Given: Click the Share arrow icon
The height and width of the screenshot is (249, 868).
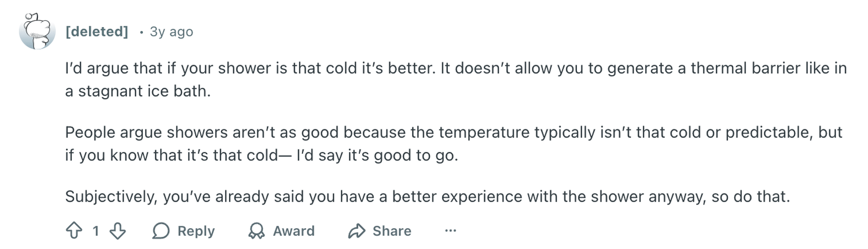Looking at the screenshot, I should click(356, 231).
